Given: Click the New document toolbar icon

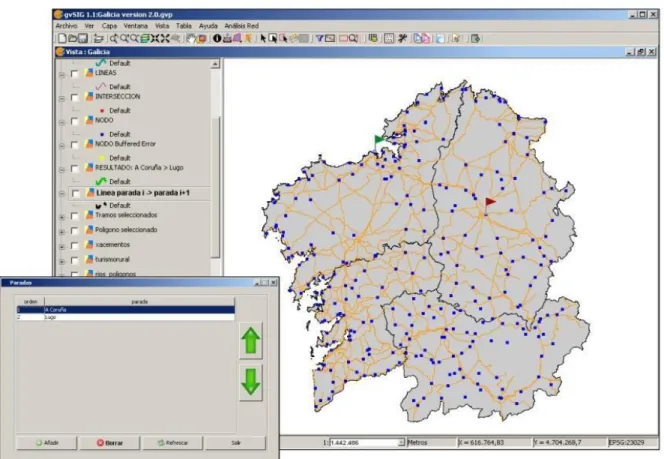Looking at the screenshot, I should [62, 39].
